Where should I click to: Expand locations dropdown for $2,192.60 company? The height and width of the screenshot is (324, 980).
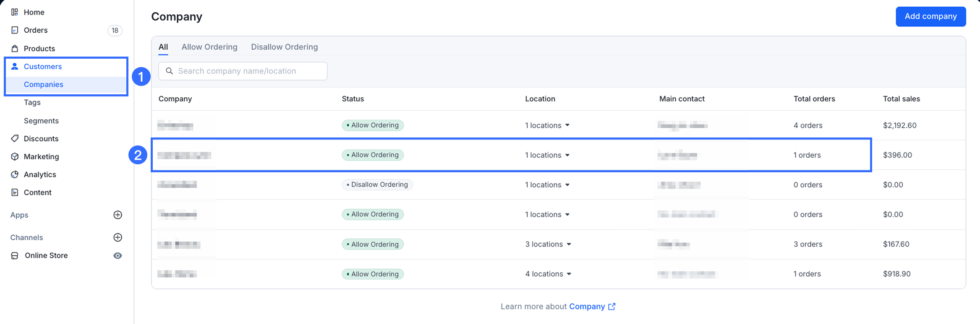(567, 125)
